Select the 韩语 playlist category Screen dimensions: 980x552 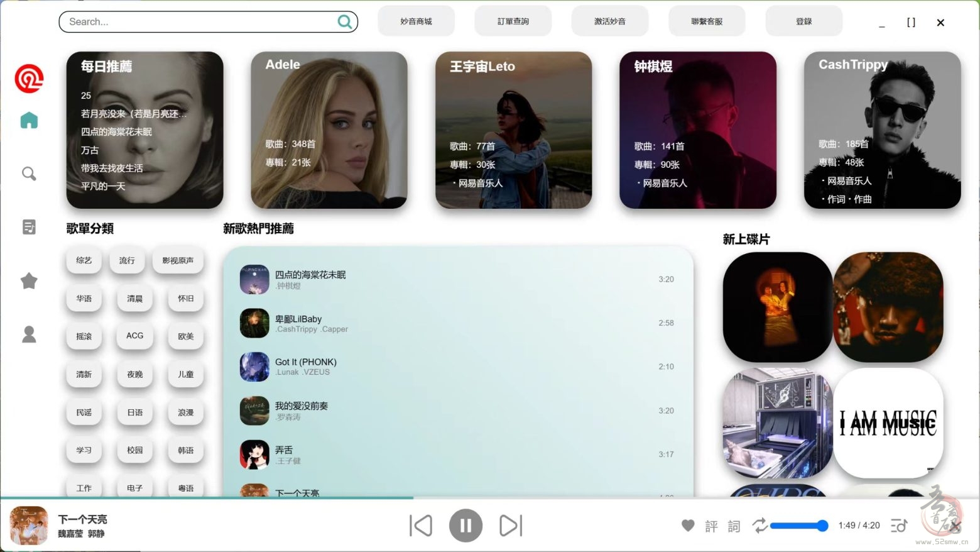tap(186, 450)
